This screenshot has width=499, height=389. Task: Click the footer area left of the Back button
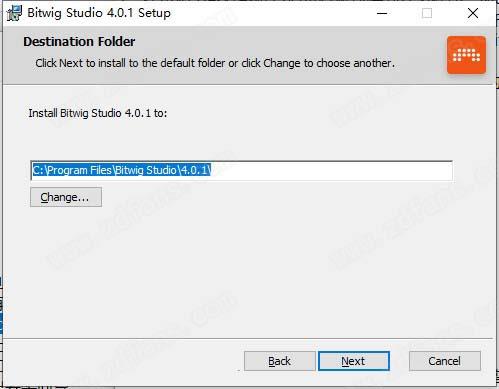[x=123, y=361]
